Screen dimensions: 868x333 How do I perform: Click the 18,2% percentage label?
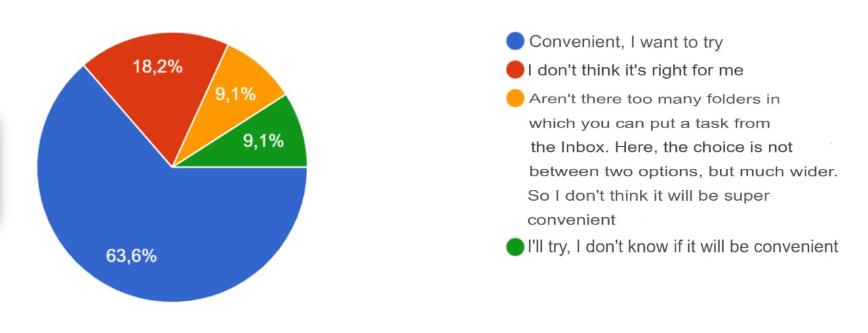[x=157, y=68]
